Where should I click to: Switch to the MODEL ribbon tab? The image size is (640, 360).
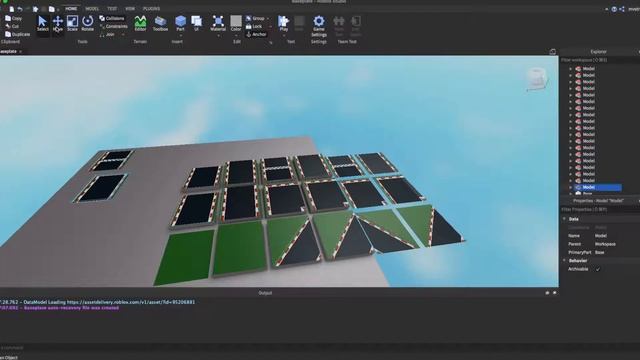point(92,9)
